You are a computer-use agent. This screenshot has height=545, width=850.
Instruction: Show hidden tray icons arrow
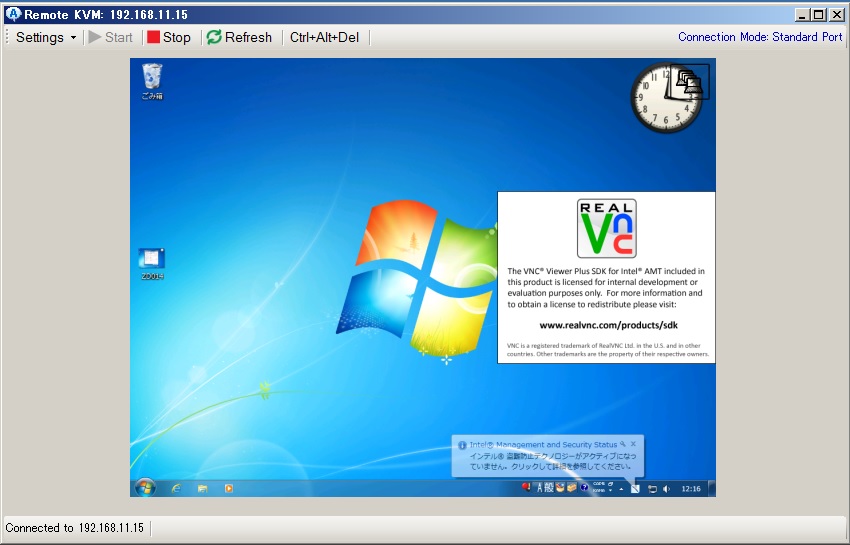(621, 489)
